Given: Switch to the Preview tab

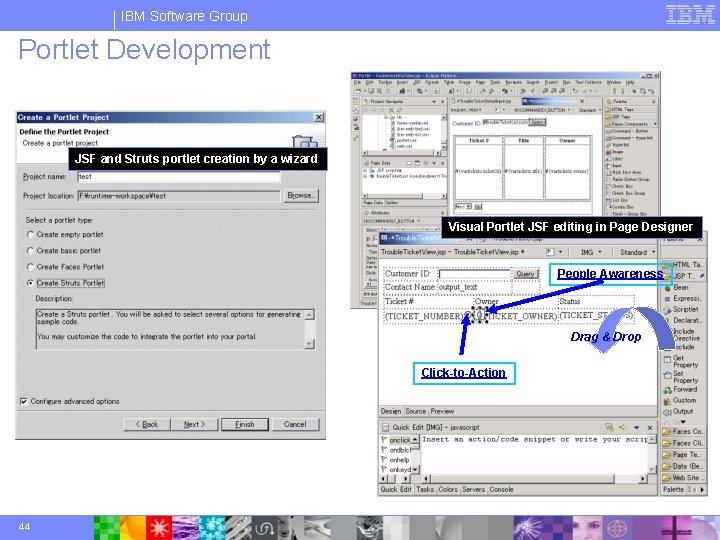Looking at the screenshot, I should (x=442, y=411).
